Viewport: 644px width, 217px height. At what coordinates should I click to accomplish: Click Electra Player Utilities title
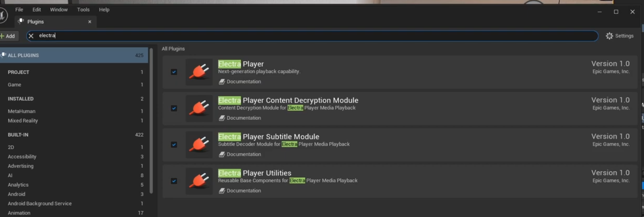pyautogui.click(x=254, y=173)
